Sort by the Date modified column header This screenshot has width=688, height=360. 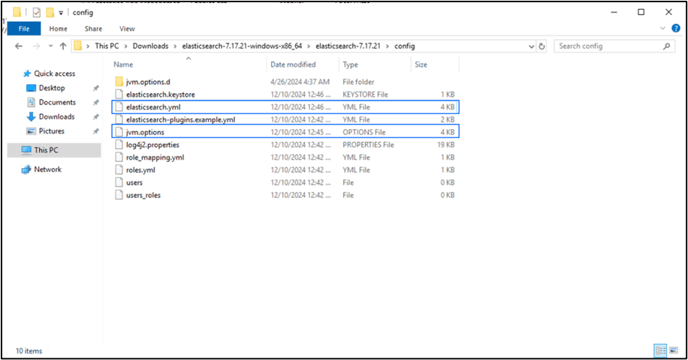pyautogui.click(x=293, y=65)
